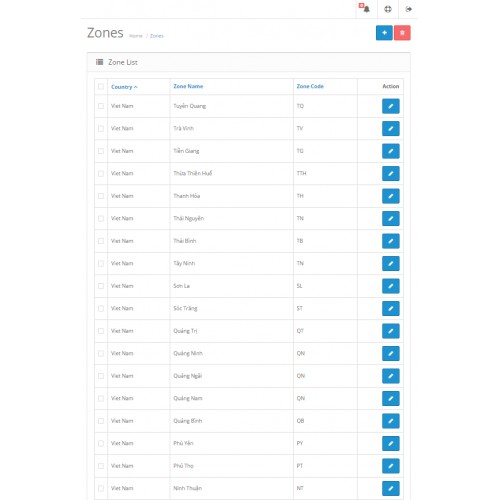Sort by Country column header
500x500 pixels.
point(124,87)
